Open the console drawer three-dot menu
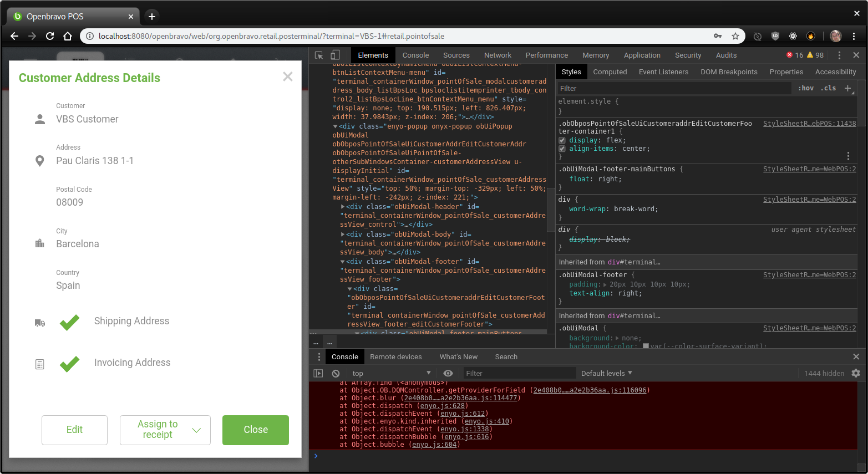 [x=319, y=357]
